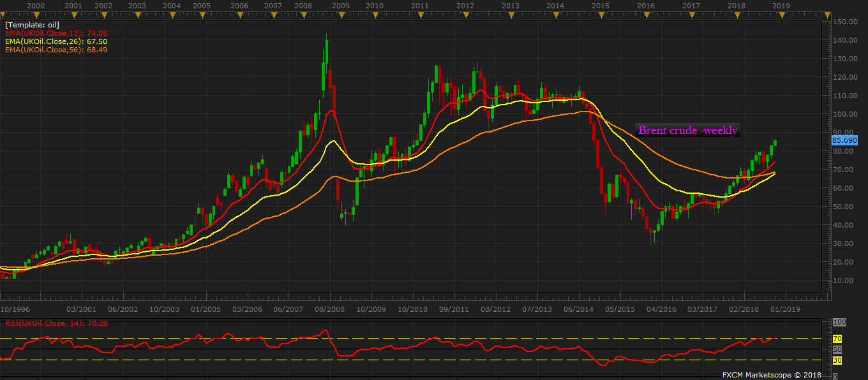Select the RSI(UKOil.Close, 14) indicator label
Viewport: 868px width, 380px height.
click(57, 324)
